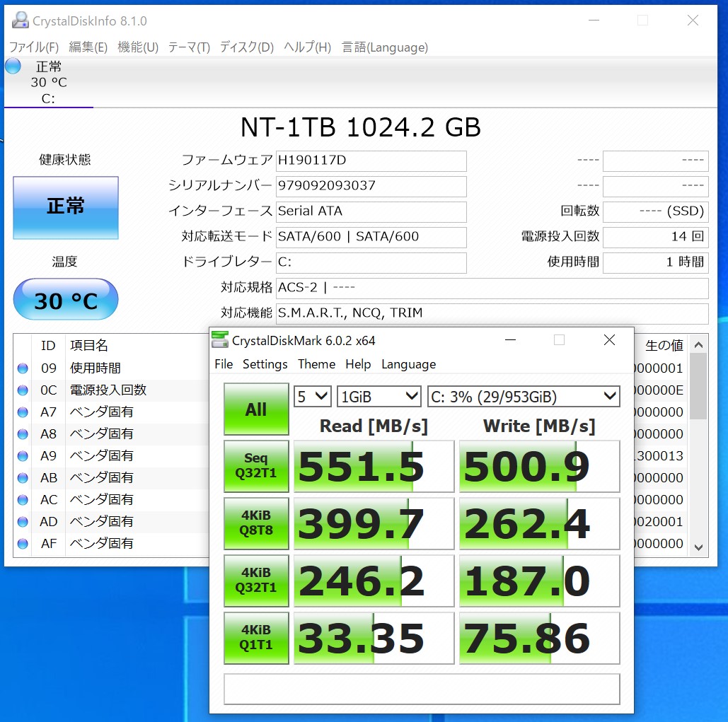Click the disk title NT-1TB 1024.2 GB

coord(361,127)
